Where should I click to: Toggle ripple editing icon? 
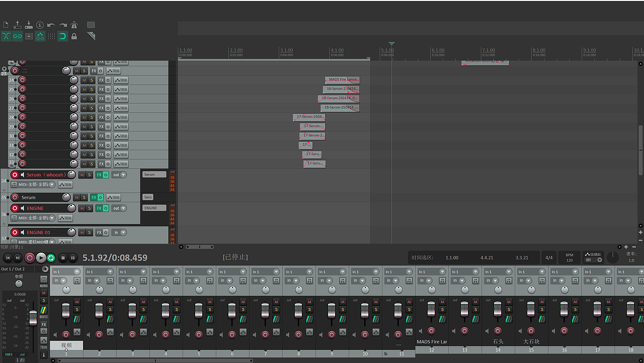(29, 36)
